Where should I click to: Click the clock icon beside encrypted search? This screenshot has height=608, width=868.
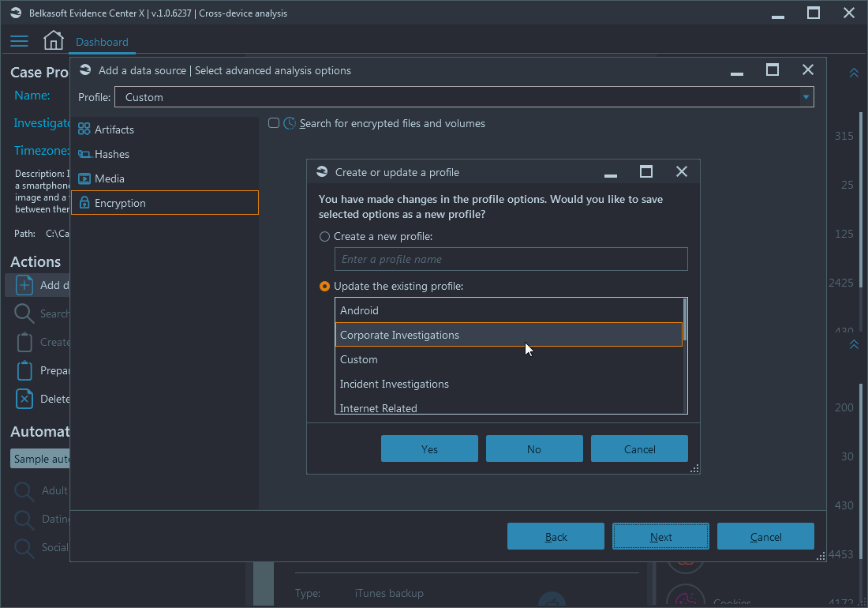(x=290, y=123)
